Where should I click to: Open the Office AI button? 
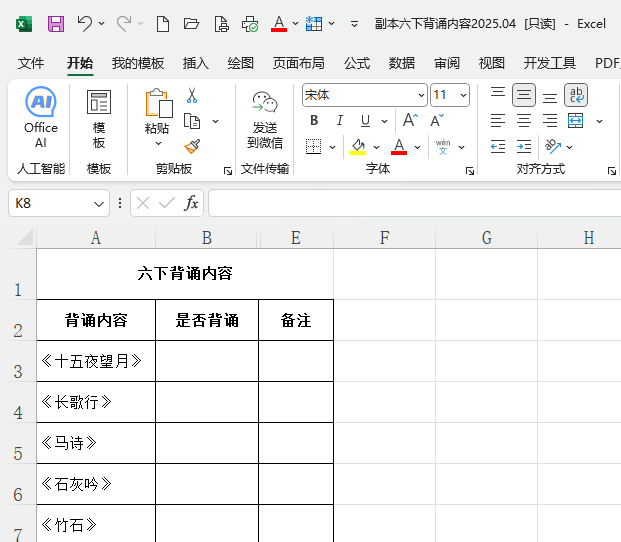41,117
